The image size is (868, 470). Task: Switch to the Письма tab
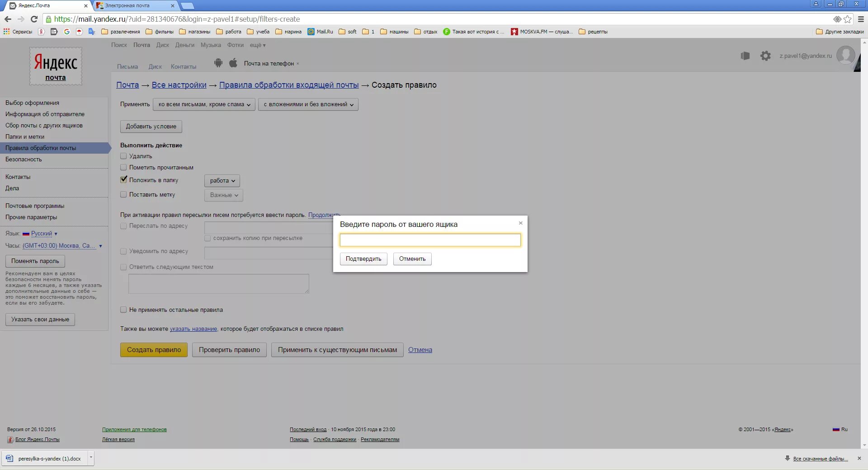tap(127, 66)
